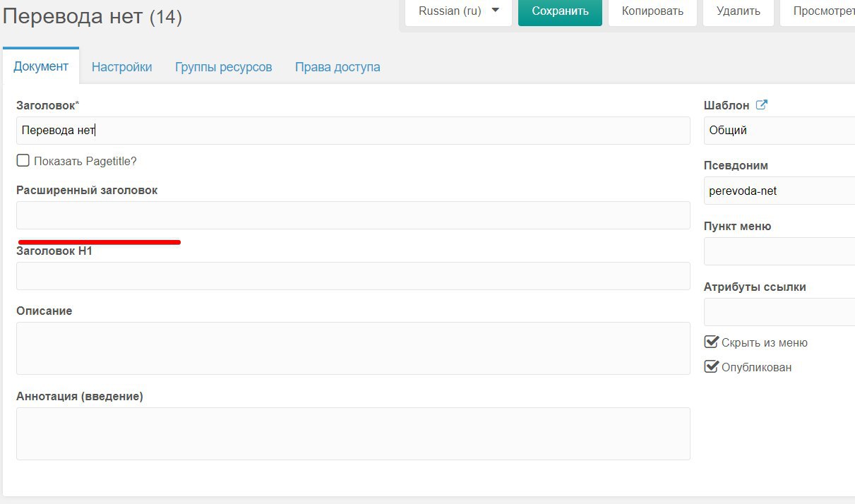Focus the Пункт меню input field
855x504 pixels.
click(779, 251)
